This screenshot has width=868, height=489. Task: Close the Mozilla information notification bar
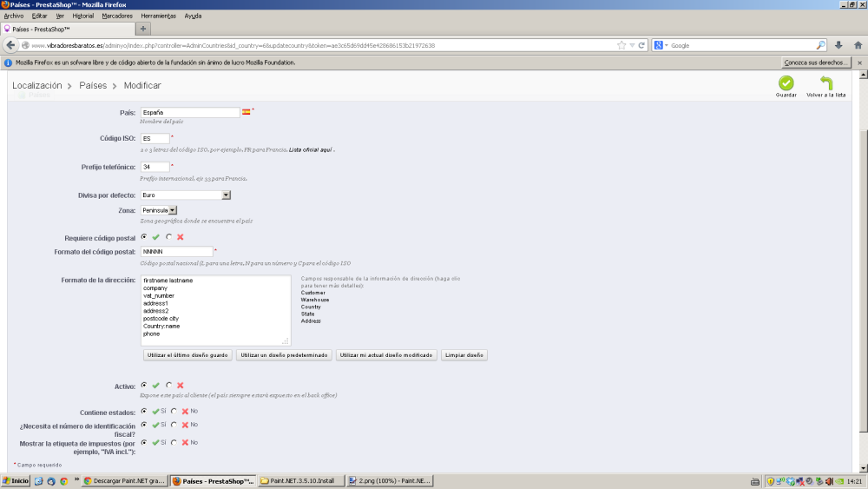point(859,63)
